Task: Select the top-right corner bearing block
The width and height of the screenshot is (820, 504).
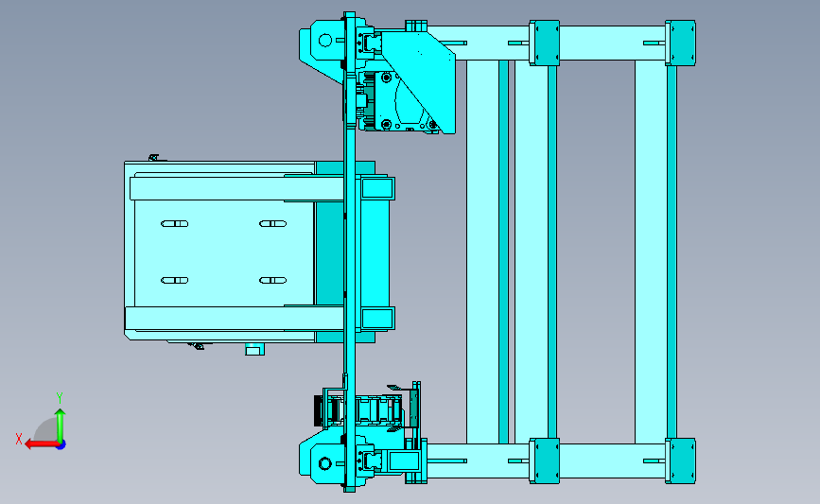Action: point(680,43)
